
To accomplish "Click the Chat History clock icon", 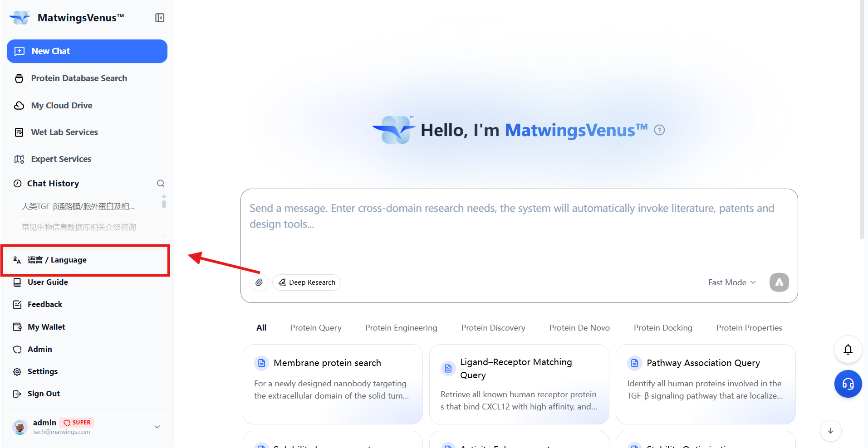I will [18, 184].
